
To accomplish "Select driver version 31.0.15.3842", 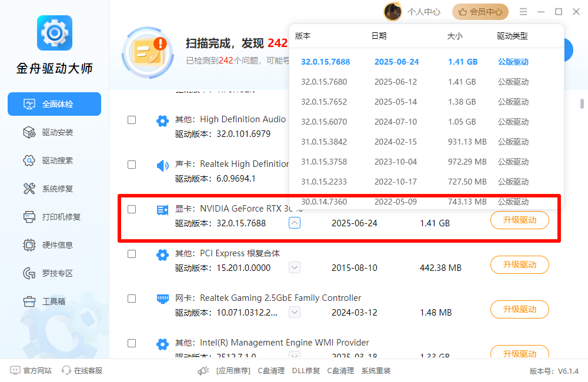I will [x=426, y=142].
